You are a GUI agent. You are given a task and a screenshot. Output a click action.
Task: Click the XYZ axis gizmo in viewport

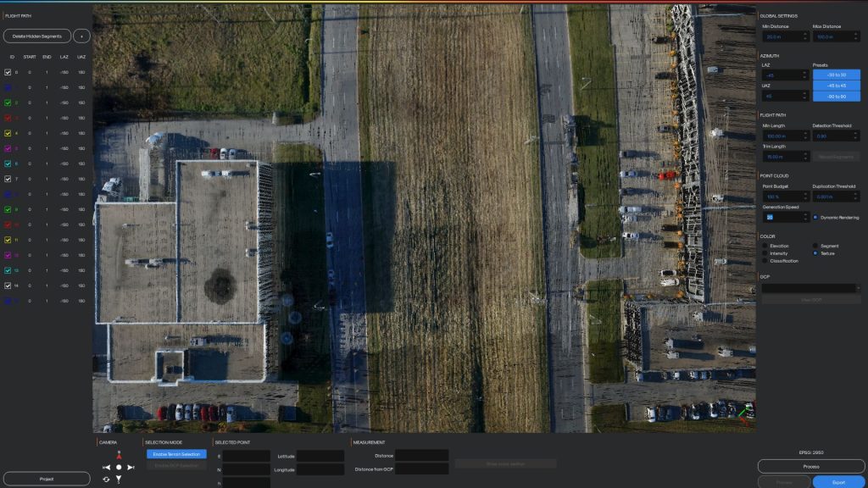pos(744,416)
